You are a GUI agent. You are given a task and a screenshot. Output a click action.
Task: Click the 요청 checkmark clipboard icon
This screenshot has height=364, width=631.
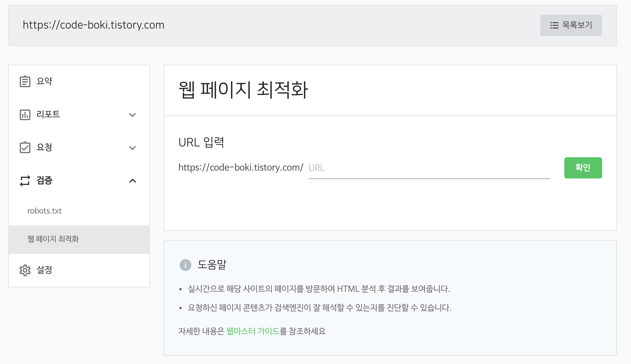pos(25,148)
